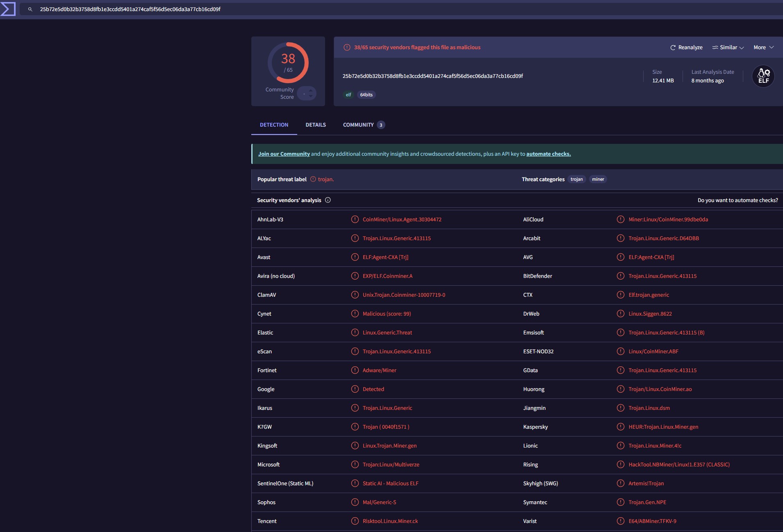Image resolution: width=783 pixels, height=532 pixels.
Task: Click the elf tag
Action: 348,95
